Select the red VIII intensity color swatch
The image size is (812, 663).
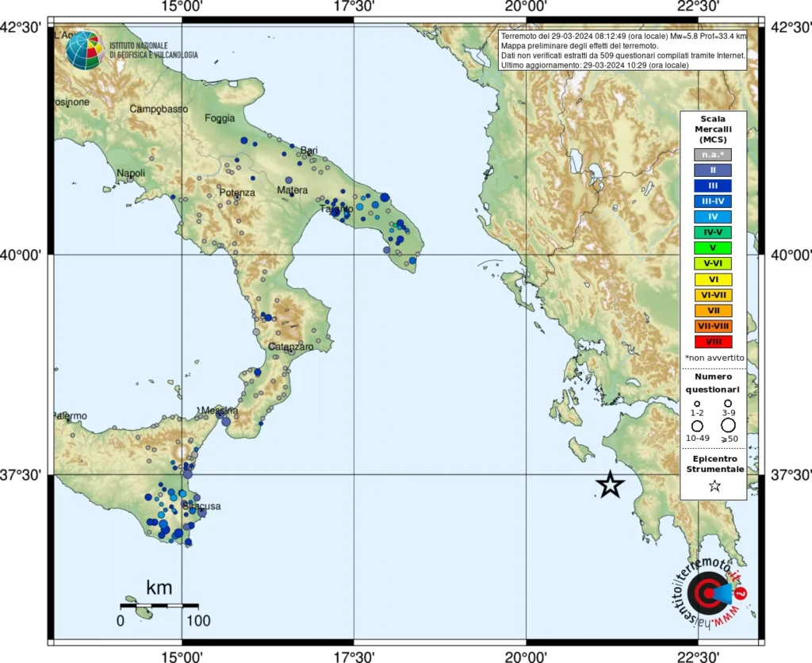[x=713, y=342]
